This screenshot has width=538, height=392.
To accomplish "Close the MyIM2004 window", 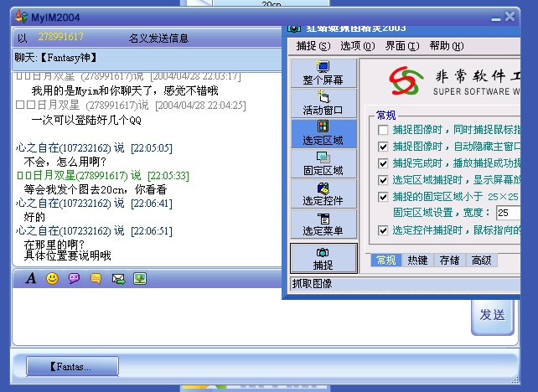I will [x=510, y=17].
